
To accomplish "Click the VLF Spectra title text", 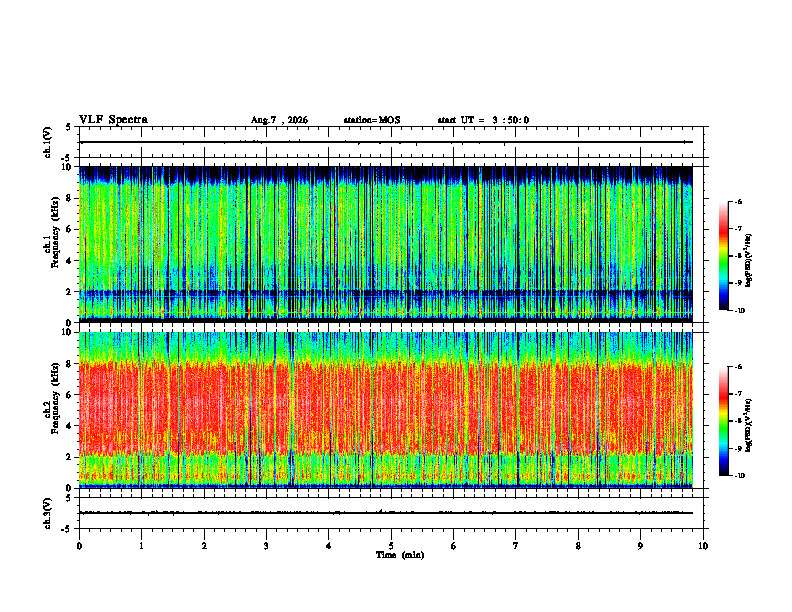I will coord(113,120).
